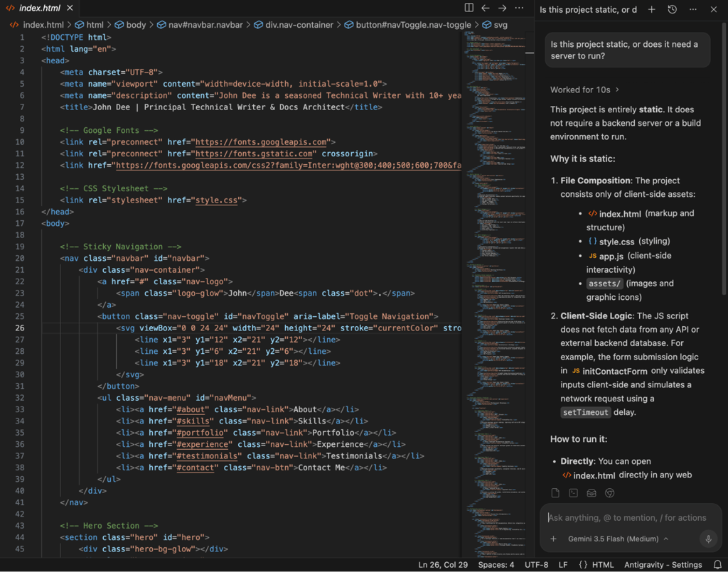Viewport: 728px width, 572px height.
Task: Open index.html file link in File Composition list
Action: coord(615,214)
